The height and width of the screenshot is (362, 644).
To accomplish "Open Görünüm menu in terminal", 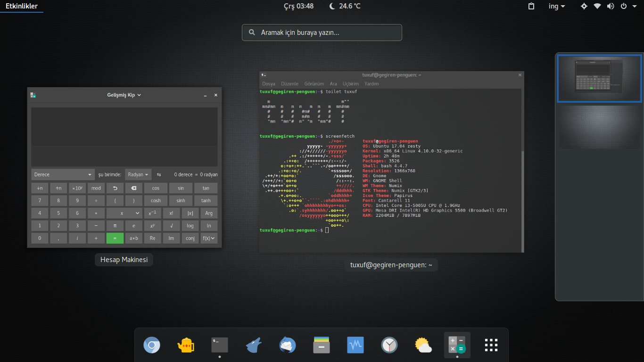I will coord(314,84).
